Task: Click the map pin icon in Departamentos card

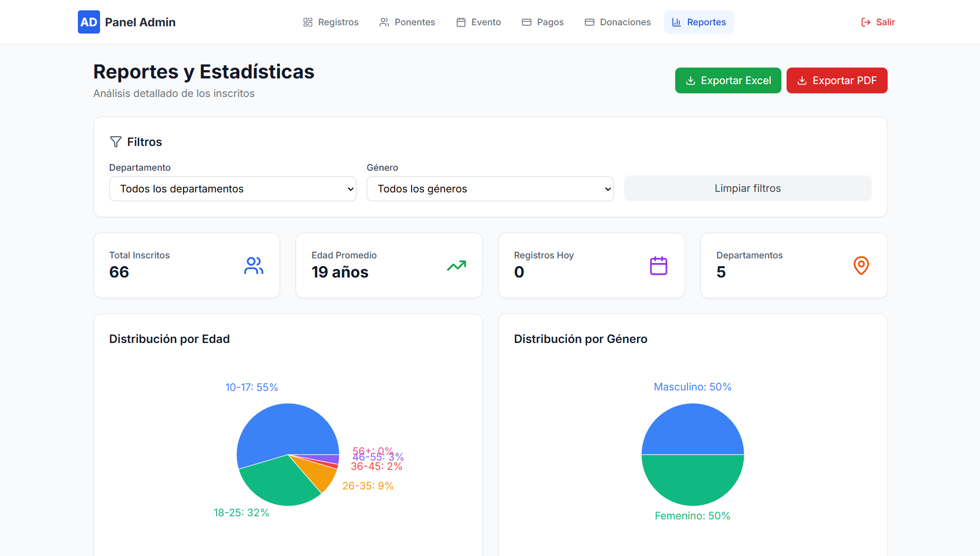Action: click(861, 266)
